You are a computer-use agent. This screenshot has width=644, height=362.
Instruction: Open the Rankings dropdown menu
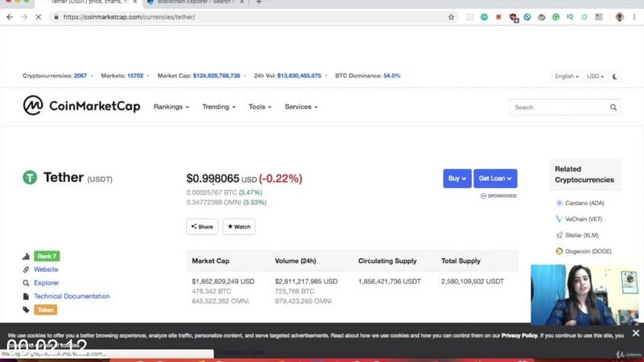coord(171,107)
